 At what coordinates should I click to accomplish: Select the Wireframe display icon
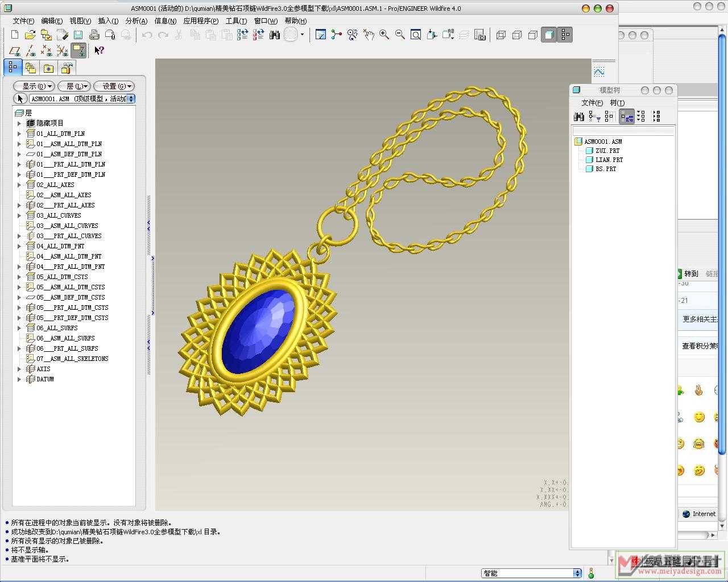[501, 35]
